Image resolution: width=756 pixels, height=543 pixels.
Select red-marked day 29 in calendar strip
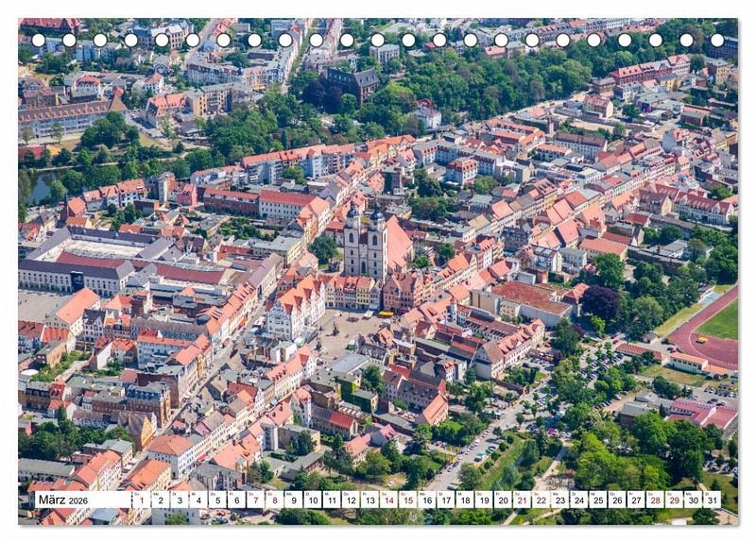click(x=675, y=500)
